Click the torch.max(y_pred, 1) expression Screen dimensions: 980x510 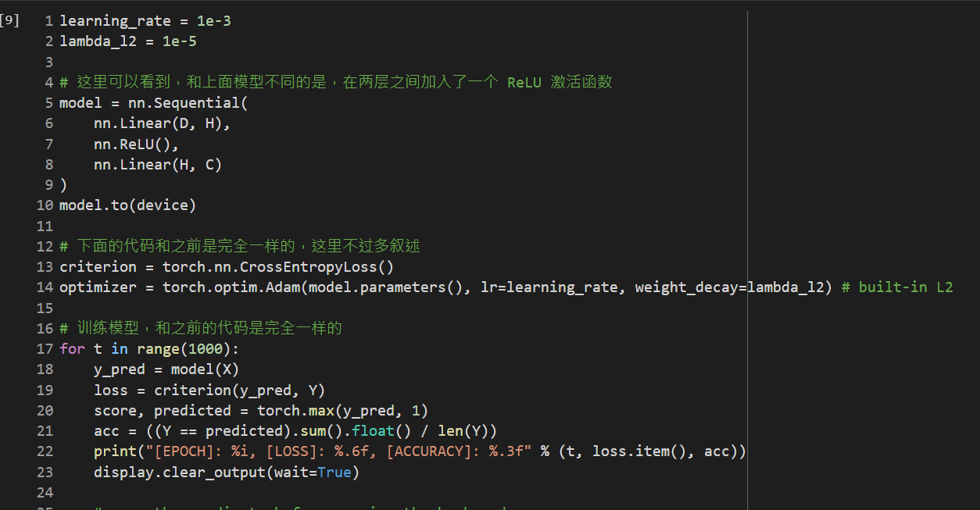pos(342,411)
